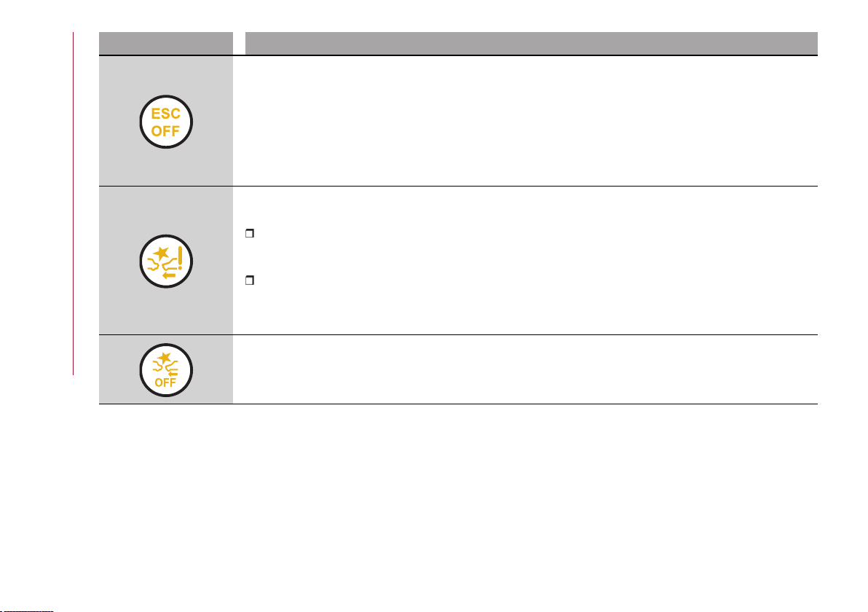Click the divider line below the ESC OFF row
The image size is (868, 612).
coord(458,186)
